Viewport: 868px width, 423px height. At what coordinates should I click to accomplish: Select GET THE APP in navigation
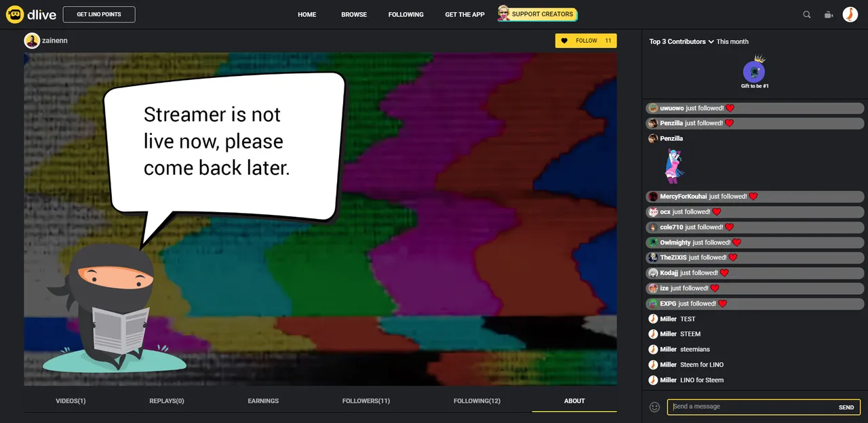pos(465,14)
